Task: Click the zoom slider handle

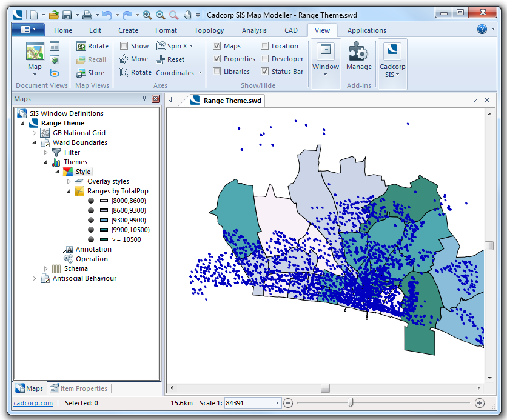Action: 350,402
